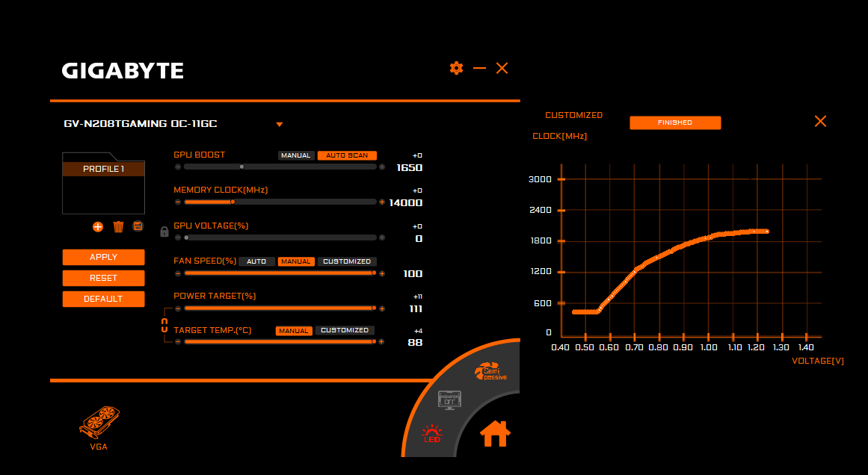Click the RESET button

(x=103, y=278)
